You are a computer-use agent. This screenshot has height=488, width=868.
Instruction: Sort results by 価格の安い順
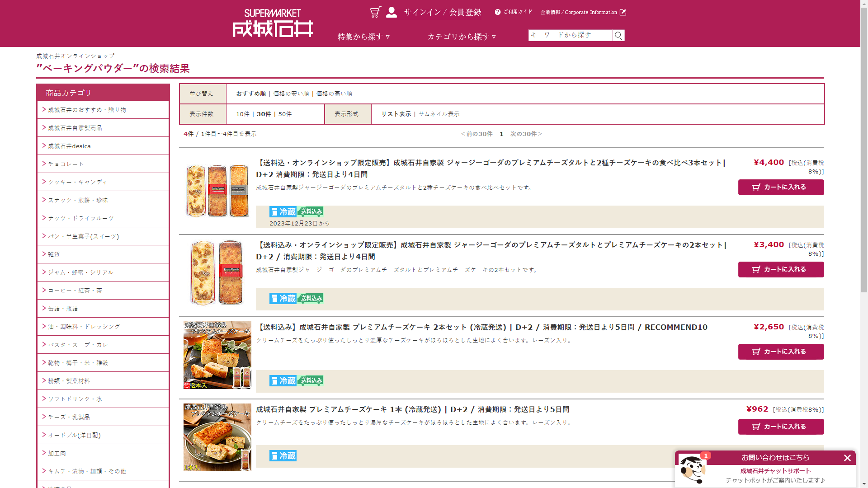291,94
